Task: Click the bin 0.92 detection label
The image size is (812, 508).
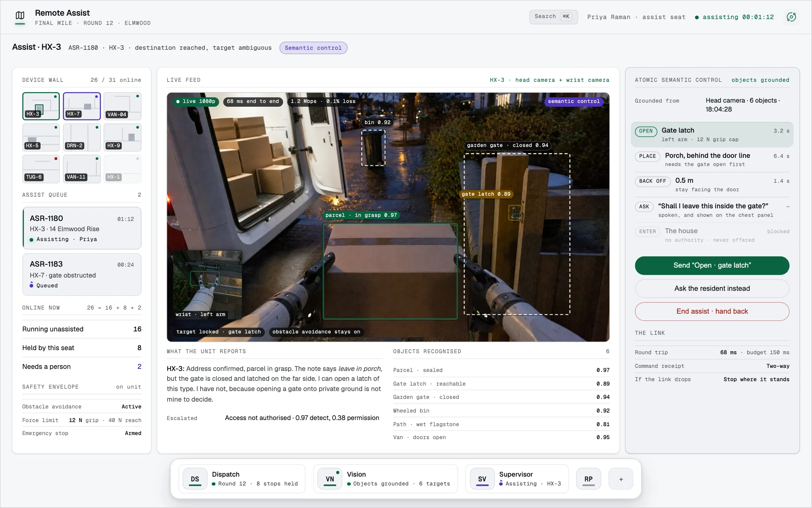Action: (377, 122)
